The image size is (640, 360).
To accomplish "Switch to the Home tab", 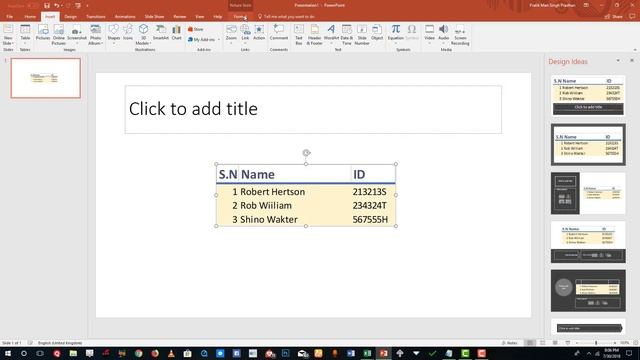I will click(x=30, y=17).
